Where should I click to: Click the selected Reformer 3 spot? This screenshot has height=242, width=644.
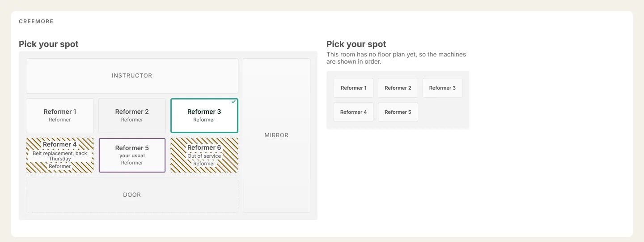click(204, 116)
